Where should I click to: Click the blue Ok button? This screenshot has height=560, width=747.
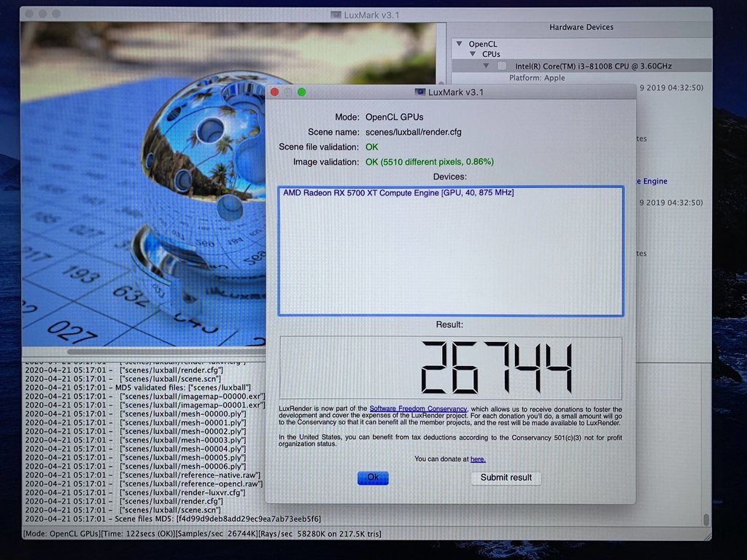coord(373,478)
